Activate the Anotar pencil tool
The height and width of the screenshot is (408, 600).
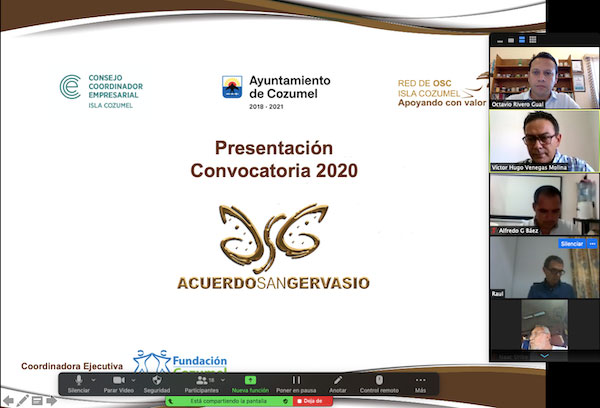click(338, 384)
